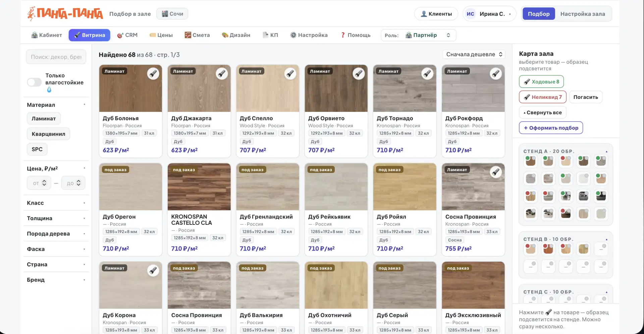The height and width of the screenshot is (334, 644).
Task: Go to the CRM tab
Action: click(x=127, y=35)
